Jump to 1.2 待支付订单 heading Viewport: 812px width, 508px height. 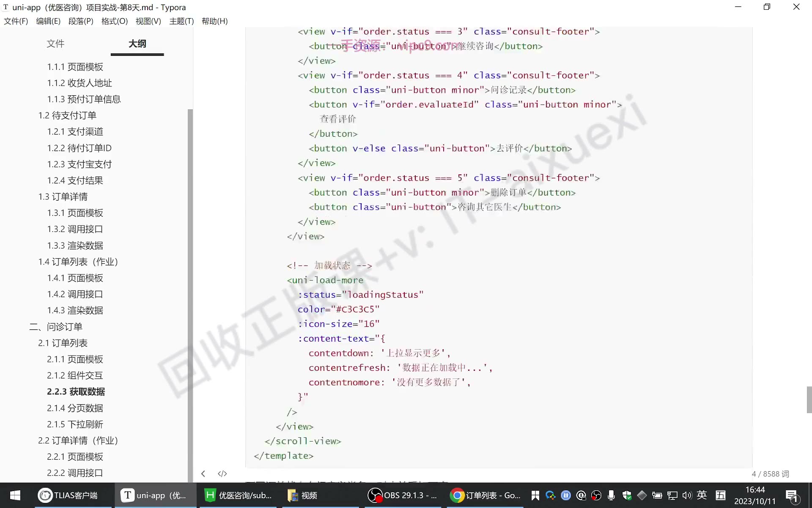67,116
